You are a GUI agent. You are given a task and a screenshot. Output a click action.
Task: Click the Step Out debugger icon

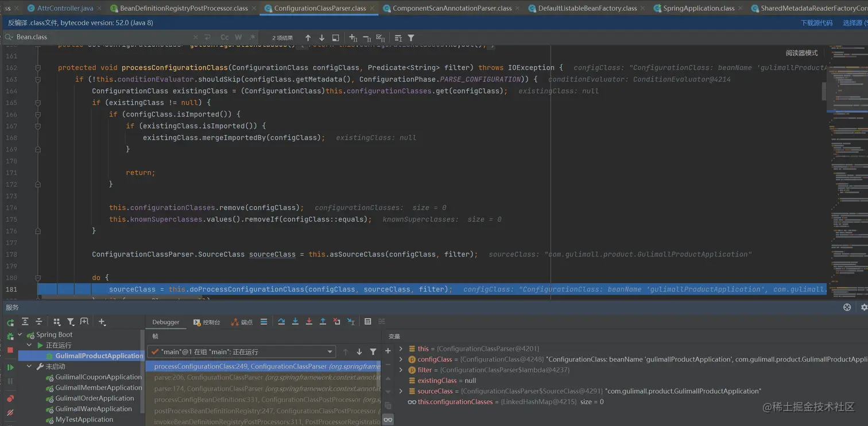[x=323, y=322]
